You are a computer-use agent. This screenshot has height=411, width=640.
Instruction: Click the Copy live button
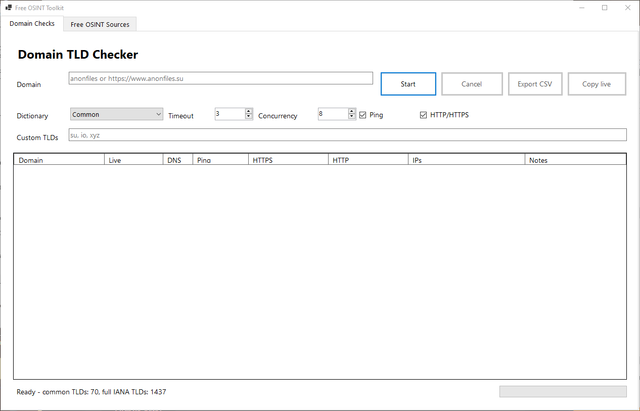pyautogui.click(x=597, y=84)
